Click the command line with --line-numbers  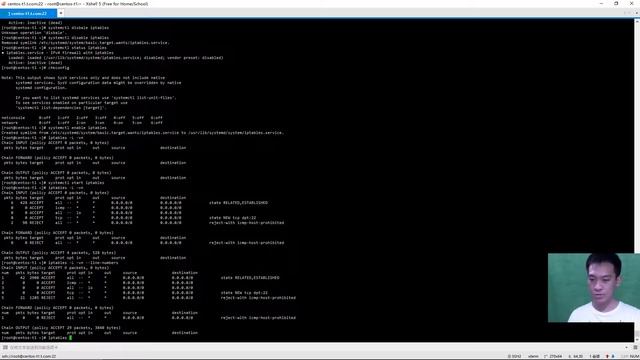pyautogui.click(x=60, y=262)
